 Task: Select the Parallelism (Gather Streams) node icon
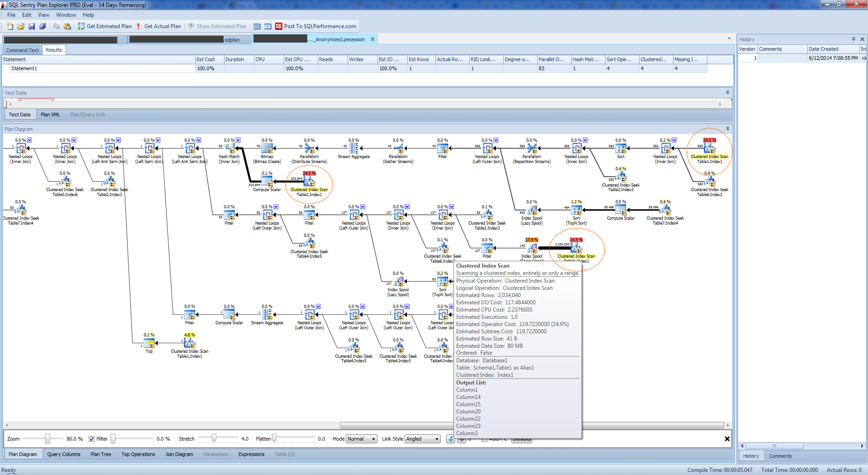[x=398, y=148]
